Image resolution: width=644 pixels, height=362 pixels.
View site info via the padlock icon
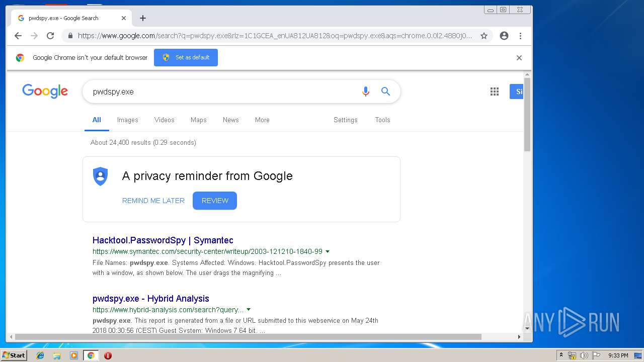pos(70,36)
